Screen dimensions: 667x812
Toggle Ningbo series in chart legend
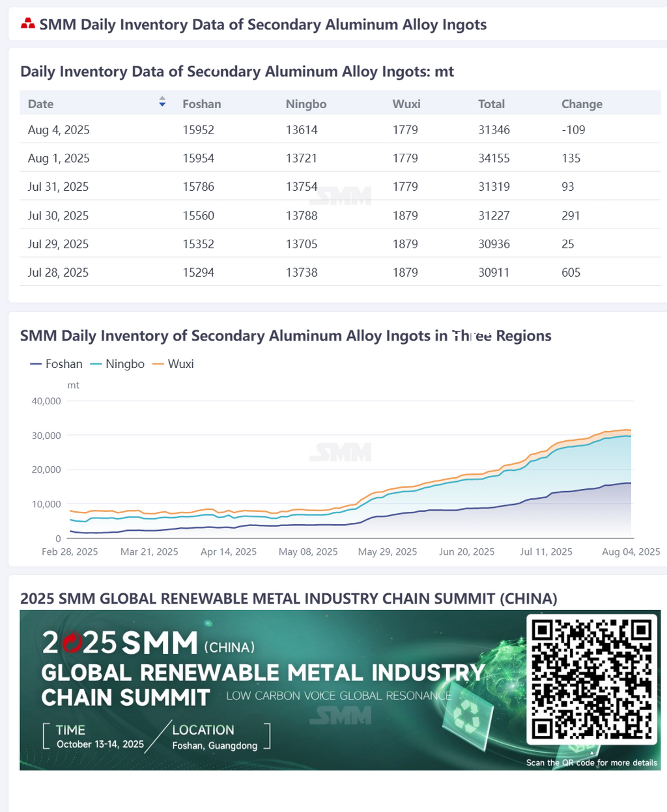[117, 364]
